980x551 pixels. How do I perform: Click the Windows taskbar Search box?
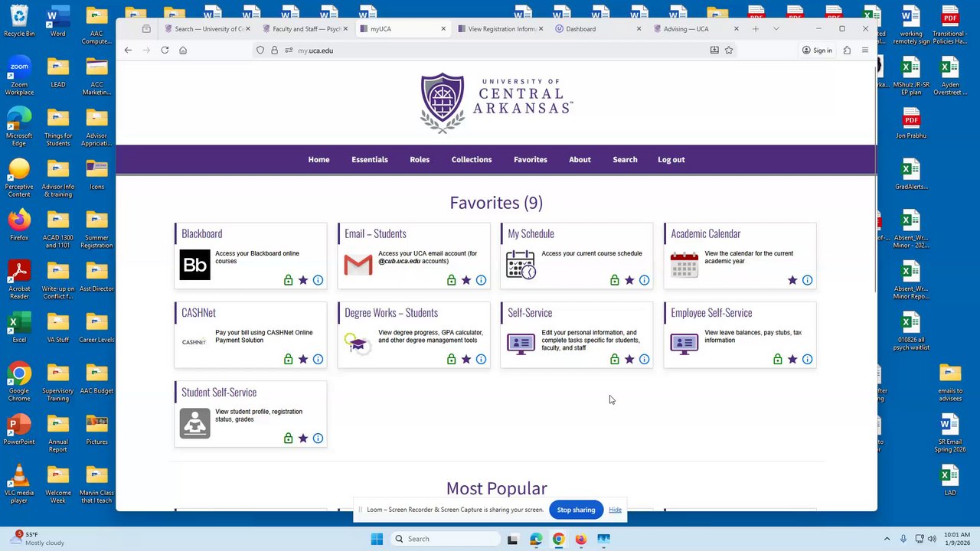coord(446,539)
